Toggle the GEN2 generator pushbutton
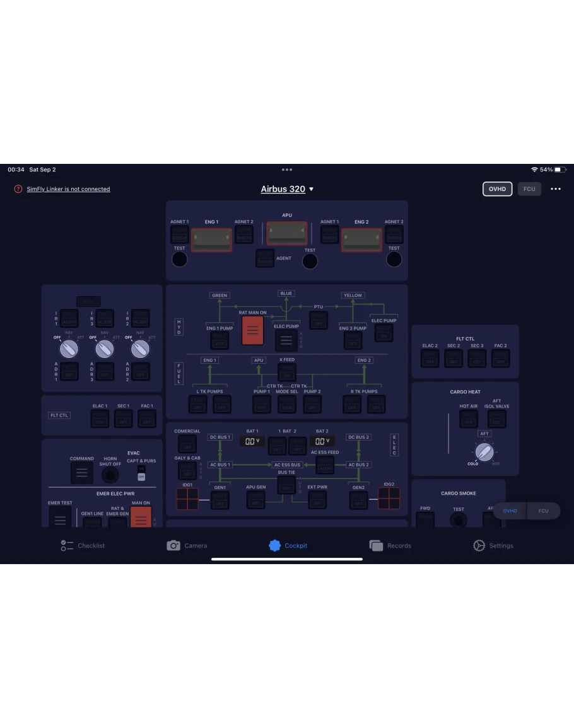574x728 pixels. click(x=358, y=500)
